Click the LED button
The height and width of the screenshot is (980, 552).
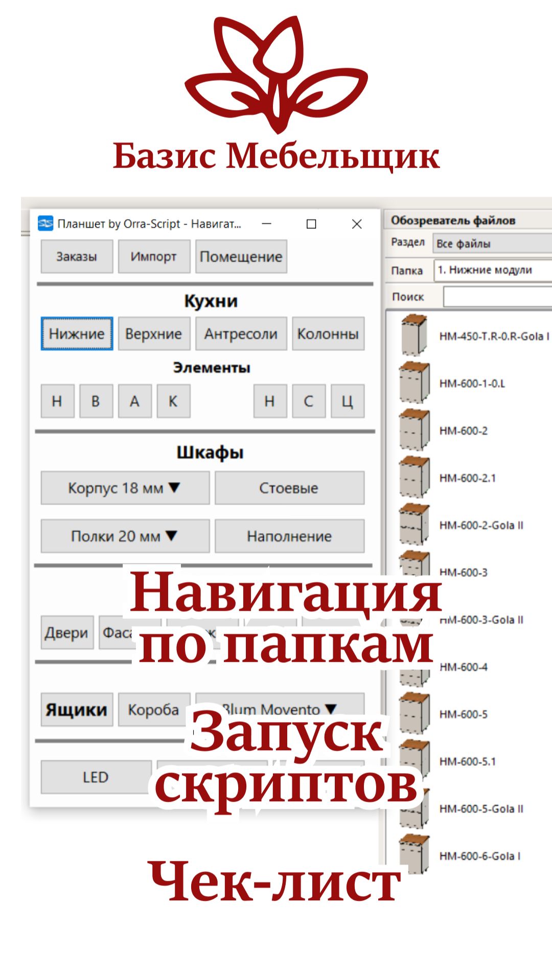pyautogui.click(x=96, y=777)
